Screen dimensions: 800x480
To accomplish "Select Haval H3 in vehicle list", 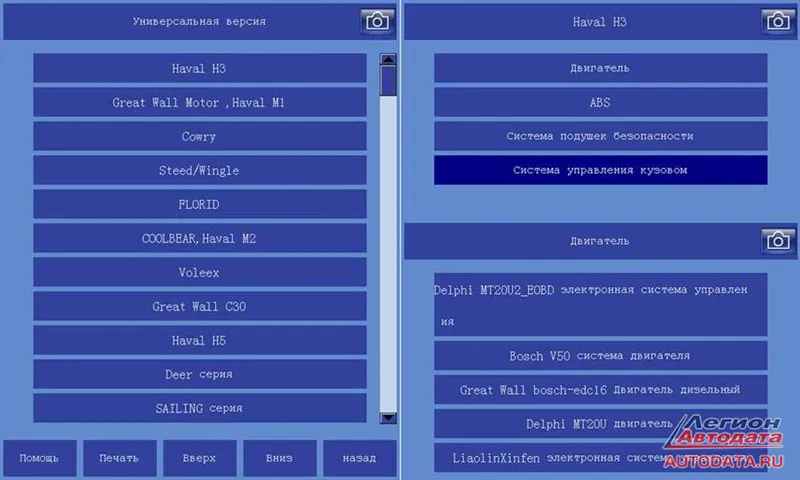I will coord(199,68).
